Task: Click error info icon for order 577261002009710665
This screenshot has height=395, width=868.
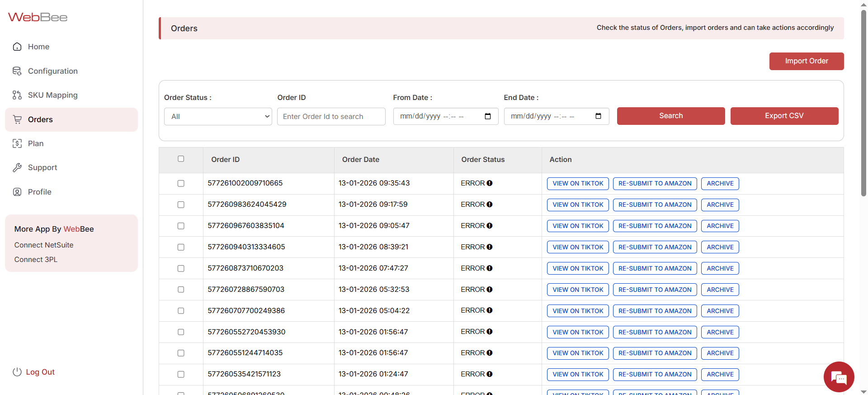Action: (x=490, y=183)
